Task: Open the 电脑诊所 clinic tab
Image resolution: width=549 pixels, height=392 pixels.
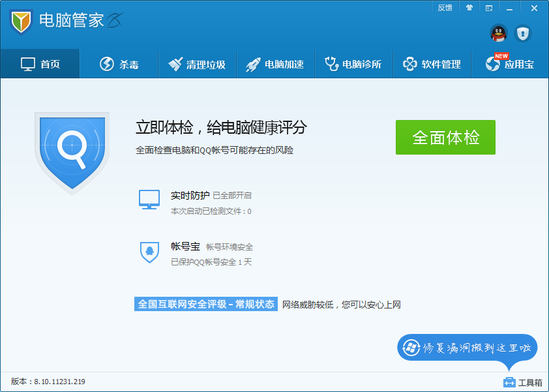Action: point(353,64)
